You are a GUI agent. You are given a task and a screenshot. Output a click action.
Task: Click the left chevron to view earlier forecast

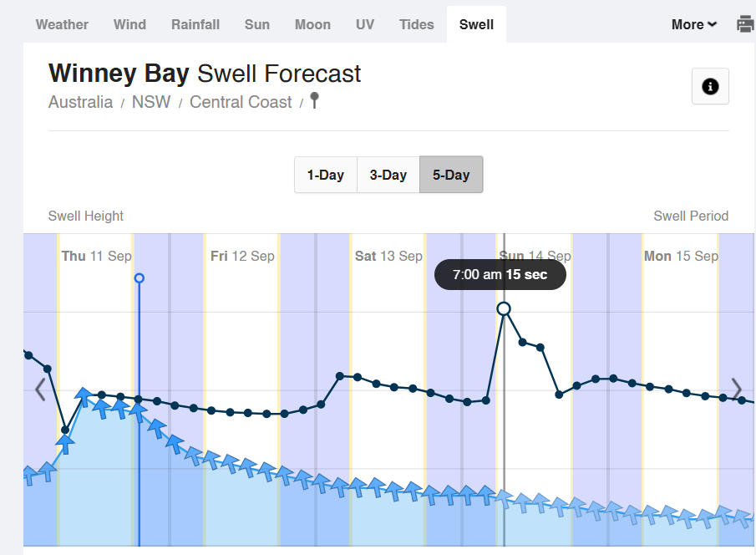(x=39, y=389)
